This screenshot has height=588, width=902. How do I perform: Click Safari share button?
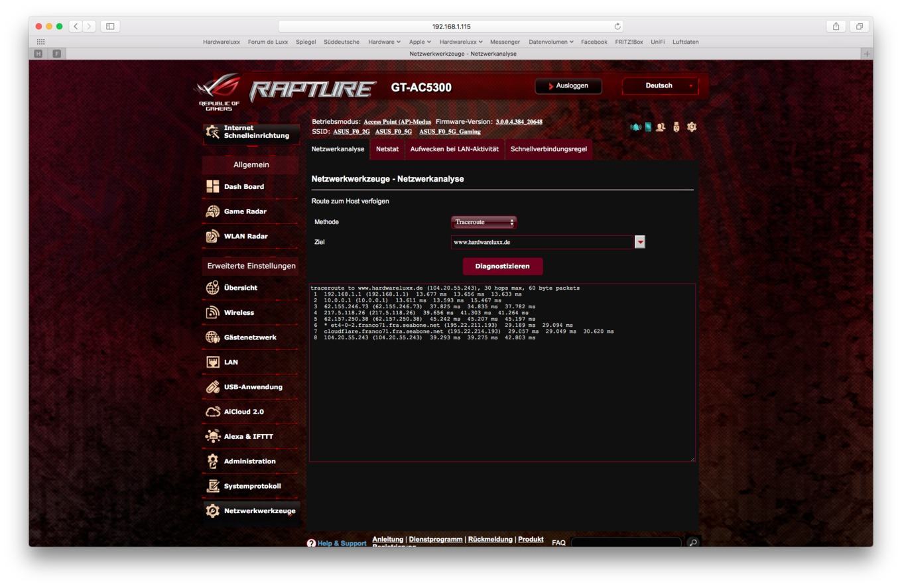point(836,27)
